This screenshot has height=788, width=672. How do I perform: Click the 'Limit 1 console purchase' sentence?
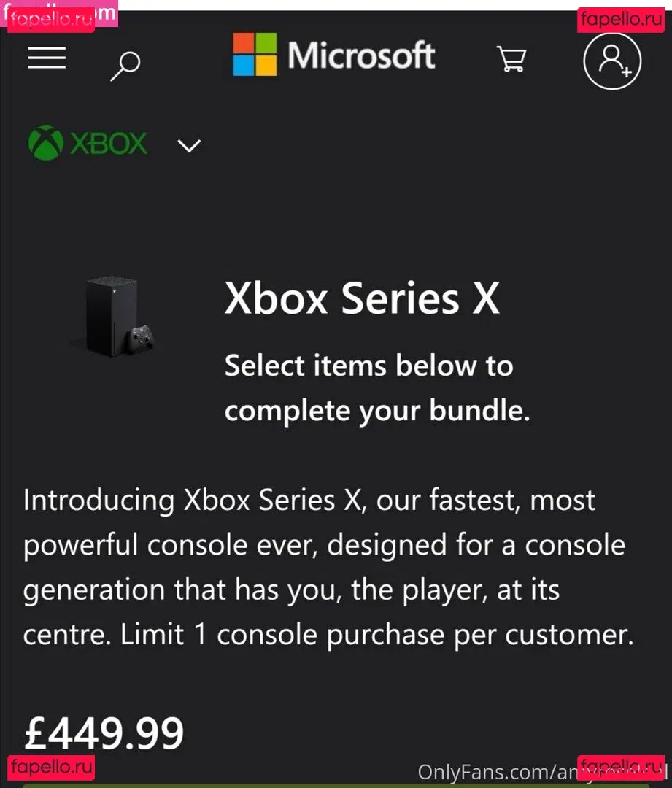click(x=376, y=636)
